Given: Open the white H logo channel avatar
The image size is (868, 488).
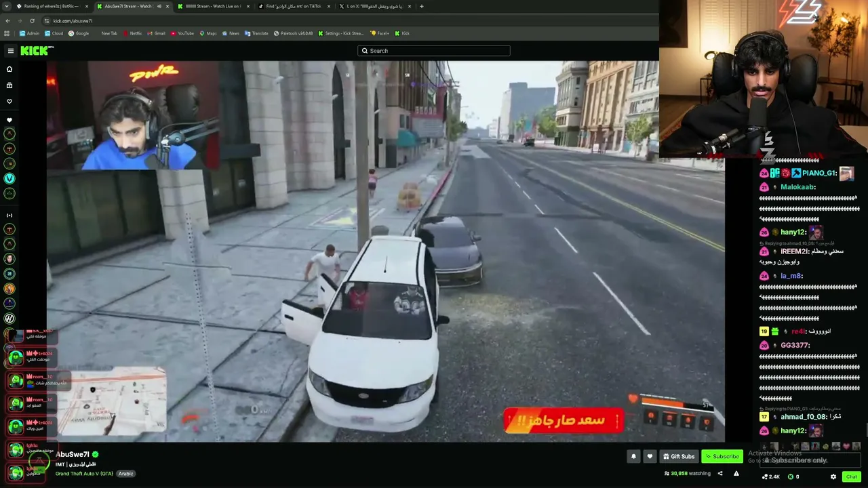Looking at the screenshot, I should coord(9,319).
